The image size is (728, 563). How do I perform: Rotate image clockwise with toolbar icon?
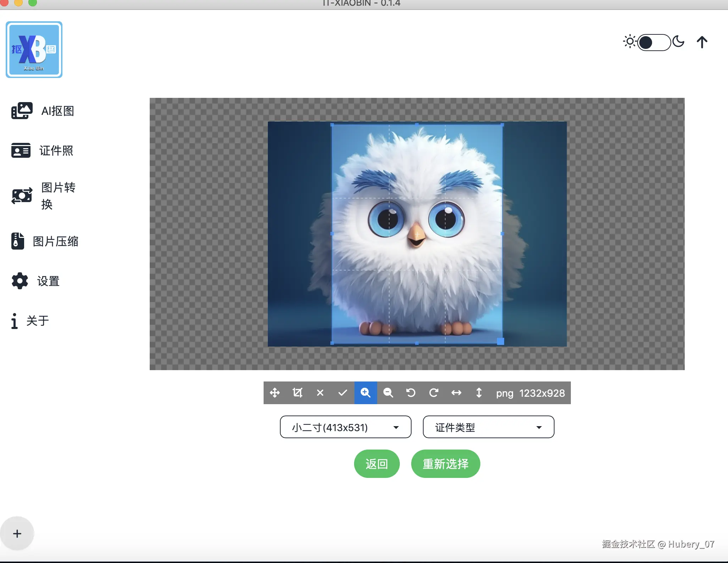point(434,393)
